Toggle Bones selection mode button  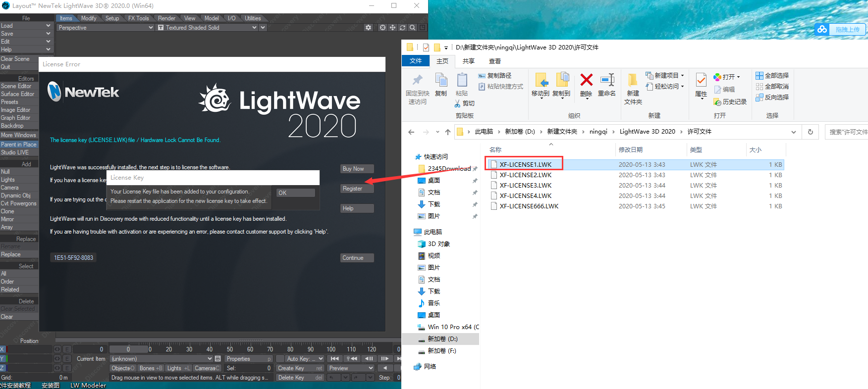(x=151, y=368)
